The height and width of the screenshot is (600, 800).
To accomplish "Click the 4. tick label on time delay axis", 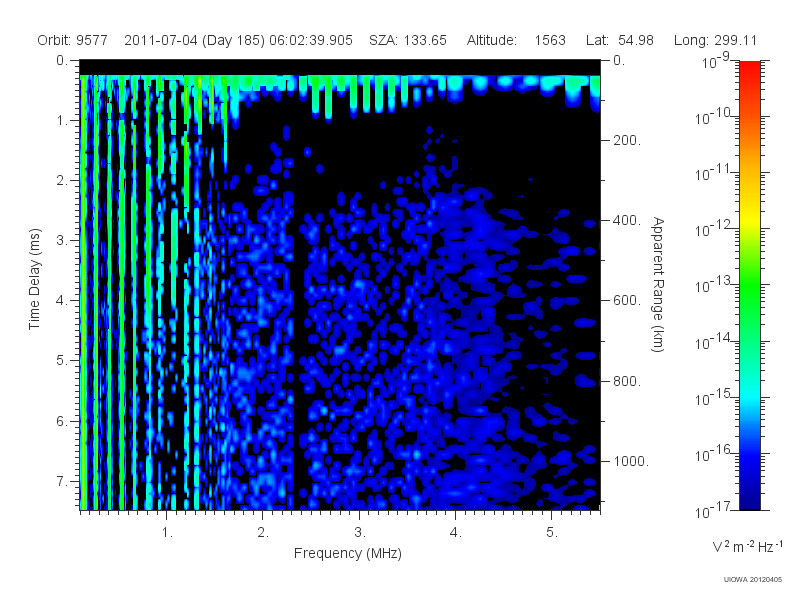I will tap(62, 301).
